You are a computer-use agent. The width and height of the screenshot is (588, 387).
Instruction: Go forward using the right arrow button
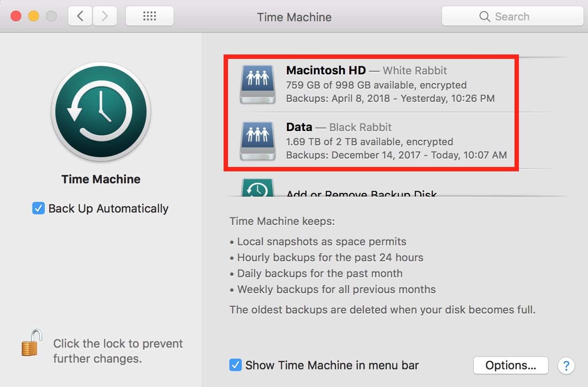(104, 17)
